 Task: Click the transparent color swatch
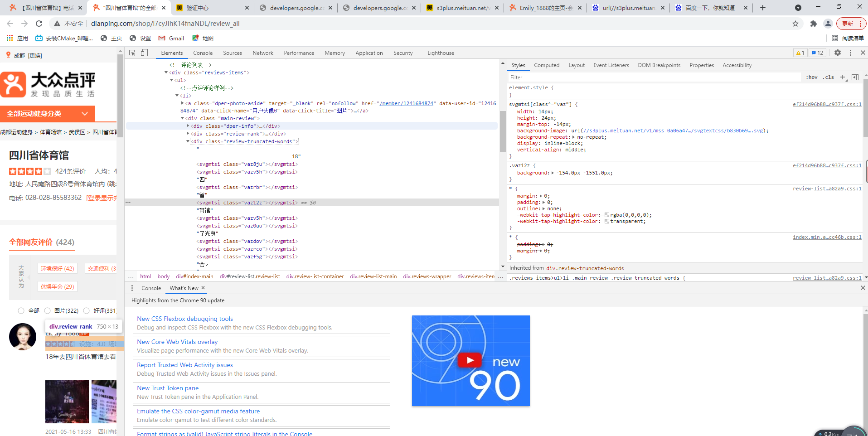point(606,222)
